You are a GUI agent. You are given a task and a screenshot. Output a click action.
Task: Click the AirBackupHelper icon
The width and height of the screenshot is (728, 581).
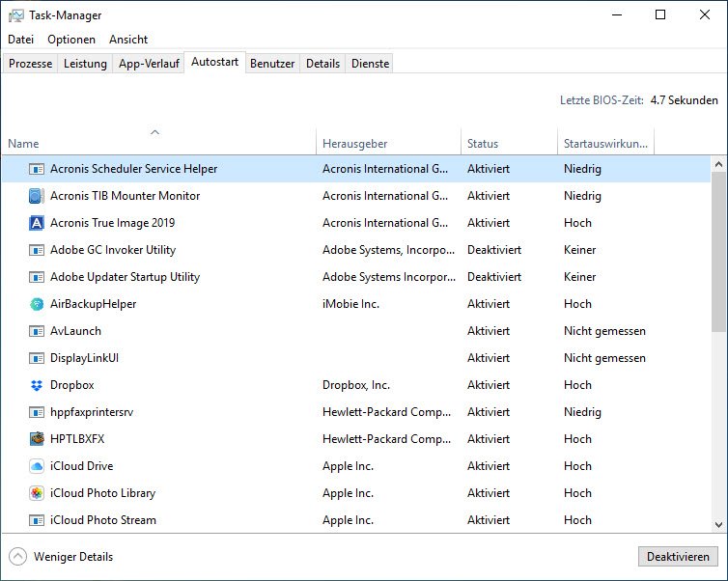pos(37,304)
